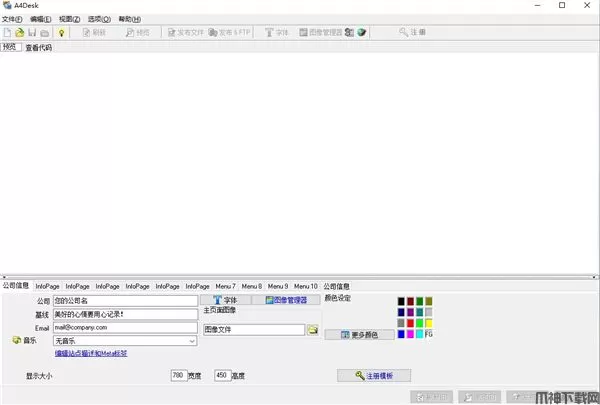Select the Menu 8 tab
Image resolution: width=600 pixels, height=405 pixels.
(x=252, y=286)
